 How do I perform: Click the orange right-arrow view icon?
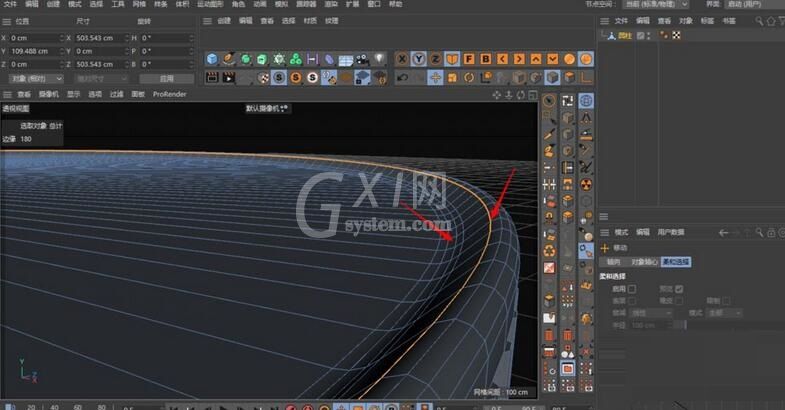point(519,59)
